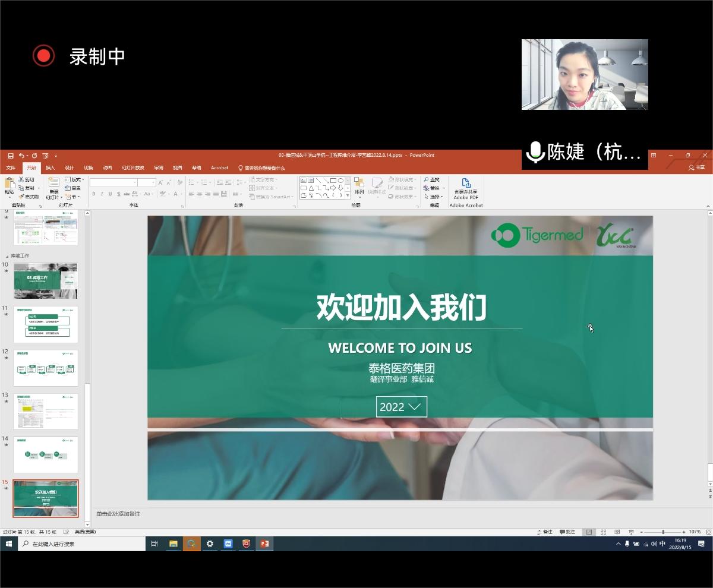Toggle the Comments (批注) pane
The height and width of the screenshot is (588, 713).
coord(567,532)
